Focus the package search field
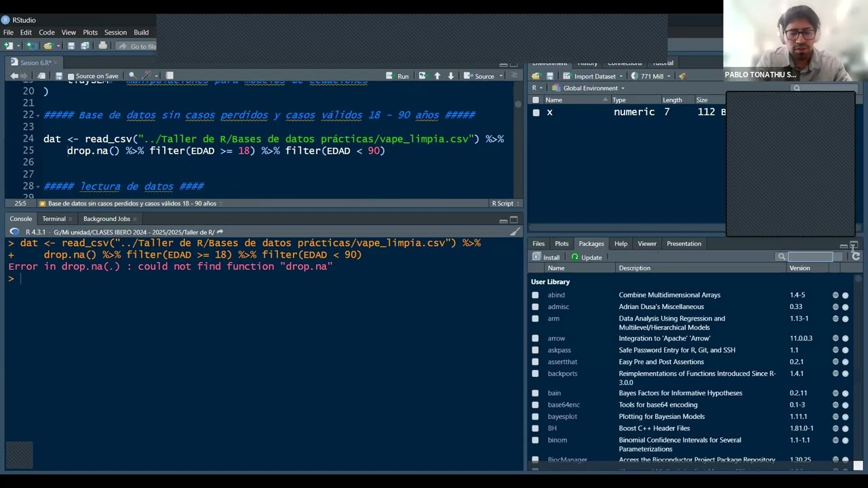Image resolution: width=868 pixels, height=488 pixels. 810,257
